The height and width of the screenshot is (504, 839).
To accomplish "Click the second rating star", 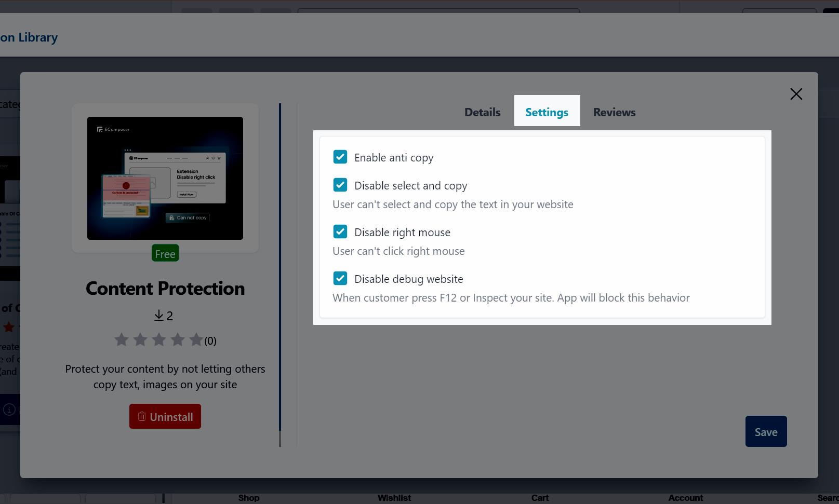I will coord(140,340).
